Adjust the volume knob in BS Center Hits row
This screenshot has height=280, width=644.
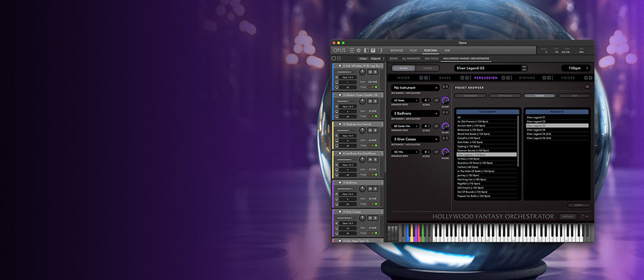tap(445, 126)
